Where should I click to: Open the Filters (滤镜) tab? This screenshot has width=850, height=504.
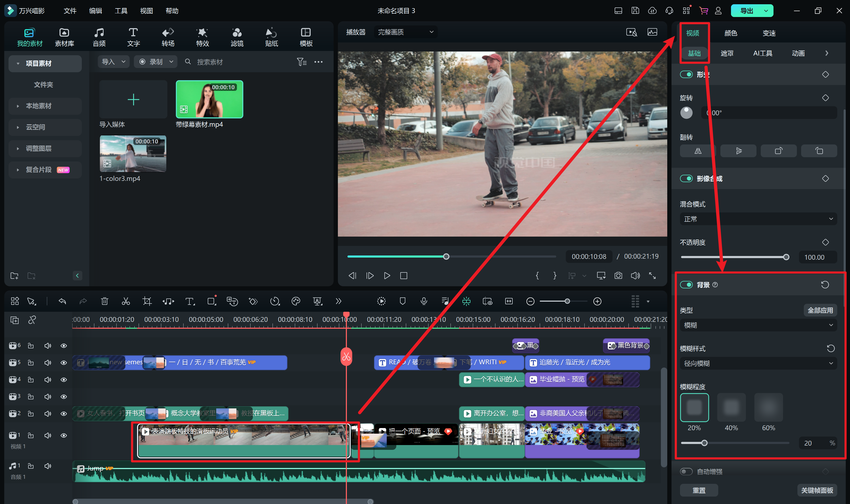coord(237,37)
